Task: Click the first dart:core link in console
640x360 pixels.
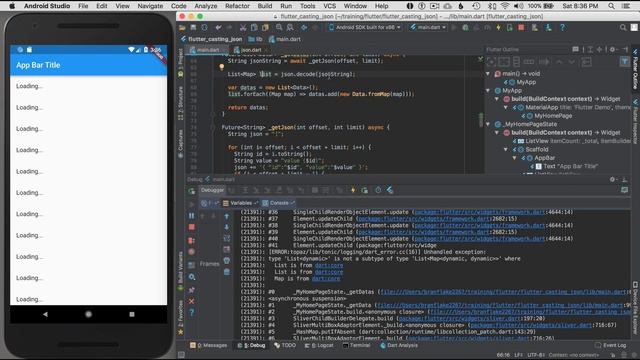Action: point(329,265)
